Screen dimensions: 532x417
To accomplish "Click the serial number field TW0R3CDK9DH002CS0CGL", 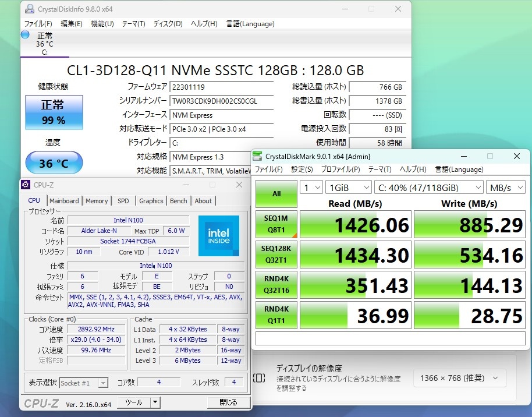I will (222, 101).
